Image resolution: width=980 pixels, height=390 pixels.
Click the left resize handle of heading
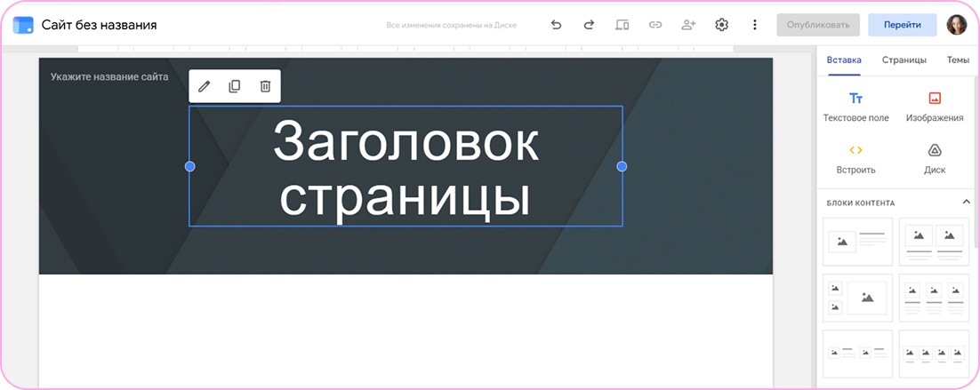190,166
